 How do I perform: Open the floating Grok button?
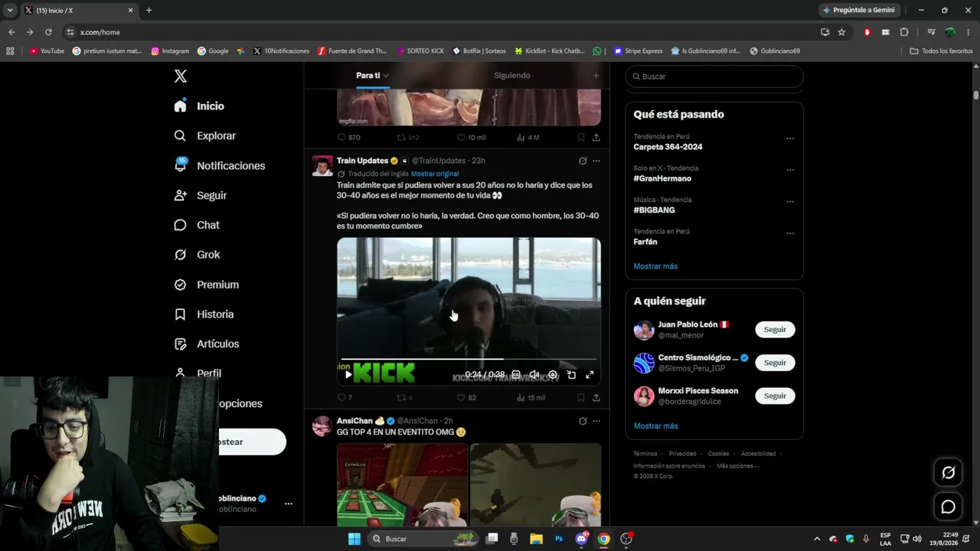(948, 472)
